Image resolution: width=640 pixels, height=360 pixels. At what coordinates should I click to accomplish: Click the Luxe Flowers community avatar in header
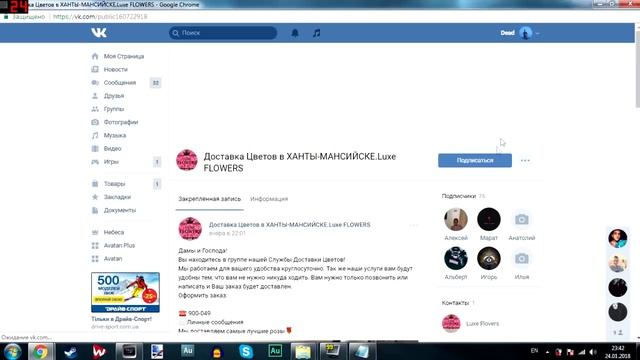(187, 160)
